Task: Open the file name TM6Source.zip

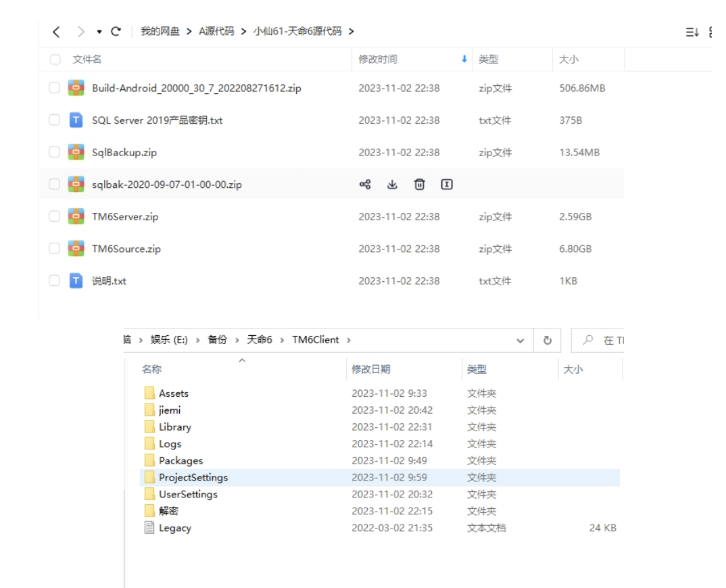Action: tap(126, 249)
